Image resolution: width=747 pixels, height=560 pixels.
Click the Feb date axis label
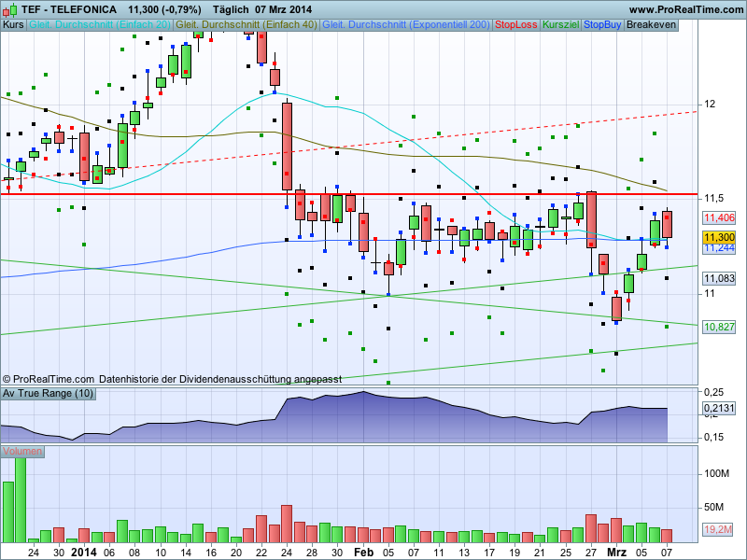coord(363,553)
